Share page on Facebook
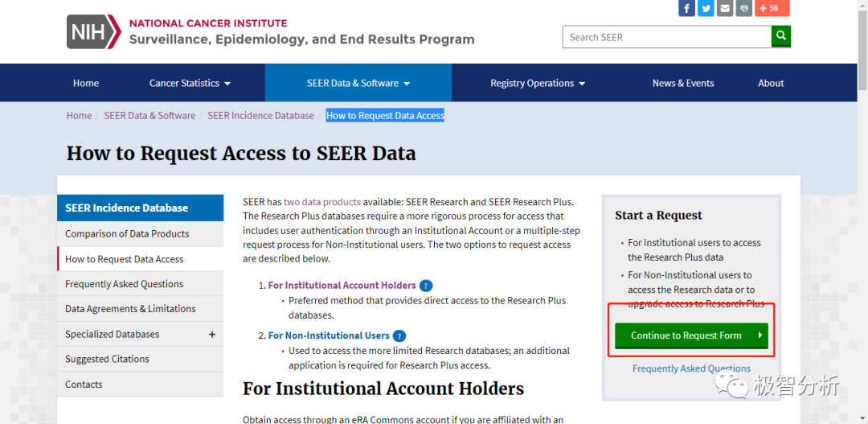This screenshot has height=424, width=868. (x=687, y=9)
